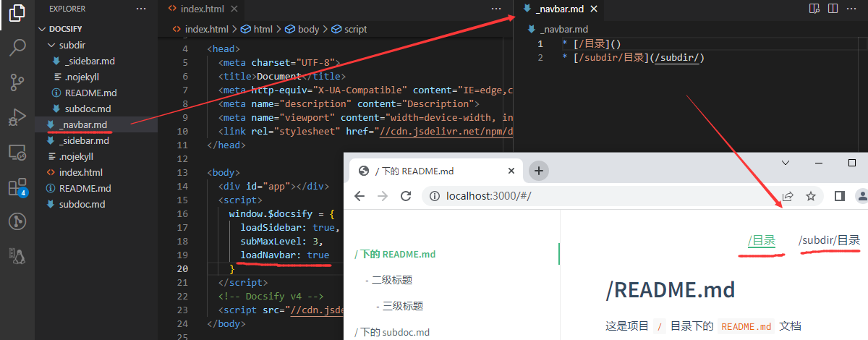Screen dimensions: 868x340
Task: Go back in Chrome browser
Action: tap(359, 196)
